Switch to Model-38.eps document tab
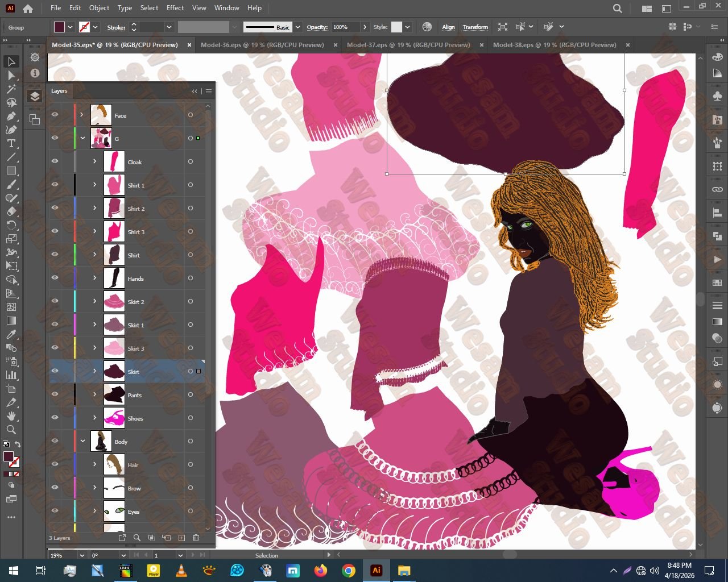 [555, 45]
